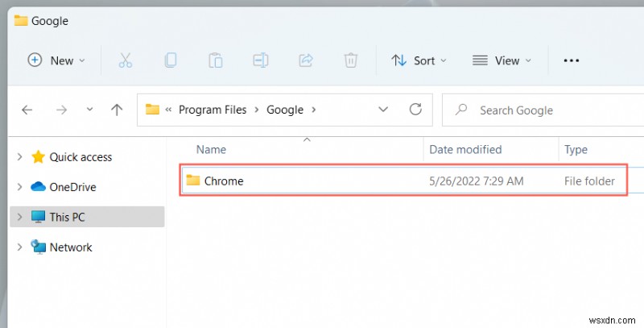The width and height of the screenshot is (644, 328).
Task: Open address bar history dropdown
Action: click(x=383, y=110)
